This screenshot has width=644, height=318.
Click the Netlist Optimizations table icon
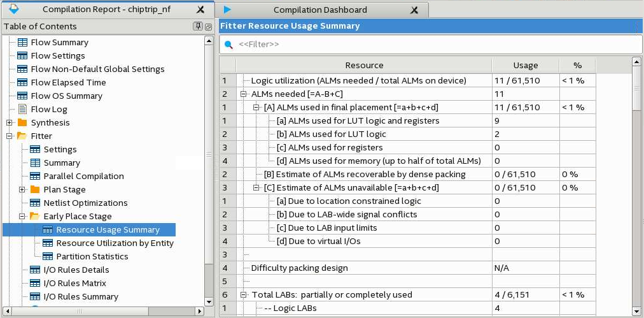click(35, 203)
